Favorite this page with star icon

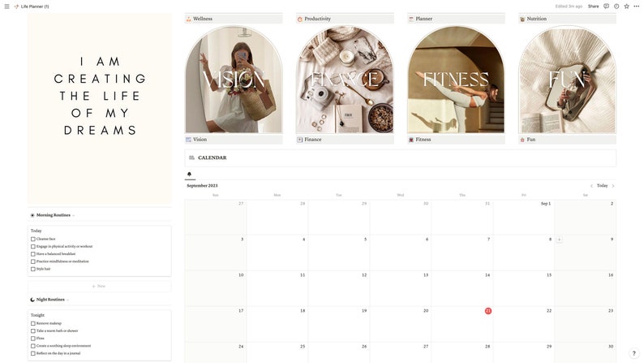[626, 6]
